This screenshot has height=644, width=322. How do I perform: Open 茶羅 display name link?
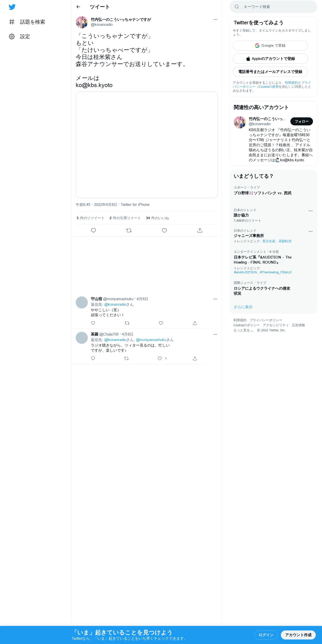pos(95,334)
